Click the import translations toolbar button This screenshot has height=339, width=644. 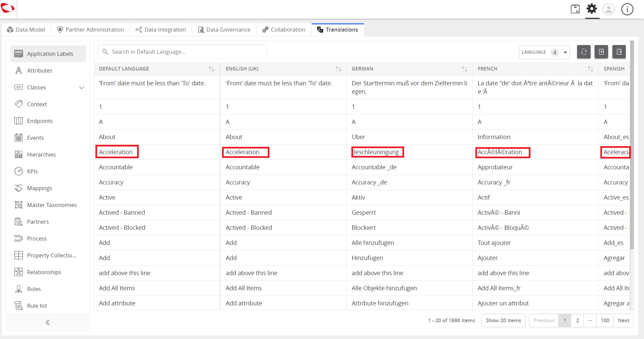coord(601,52)
